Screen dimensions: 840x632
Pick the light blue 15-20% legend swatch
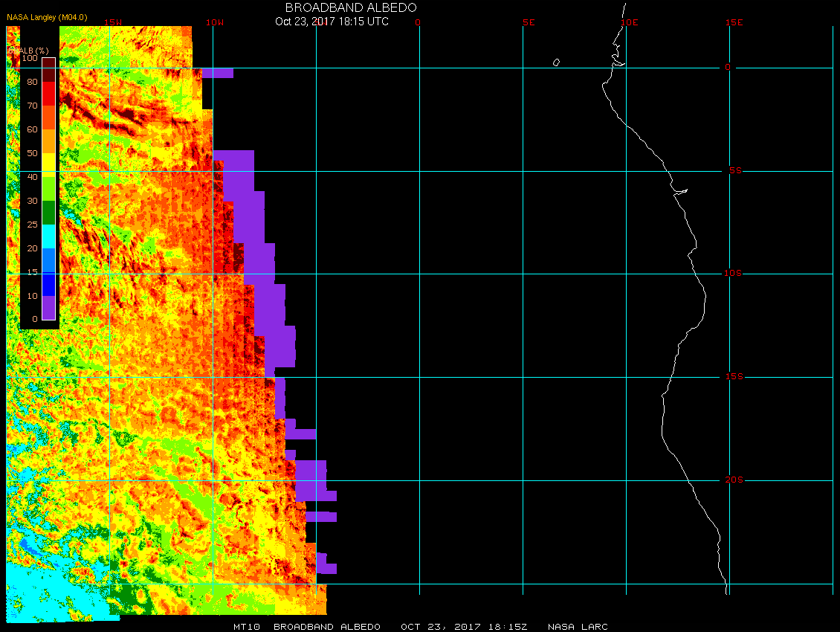[x=49, y=260]
